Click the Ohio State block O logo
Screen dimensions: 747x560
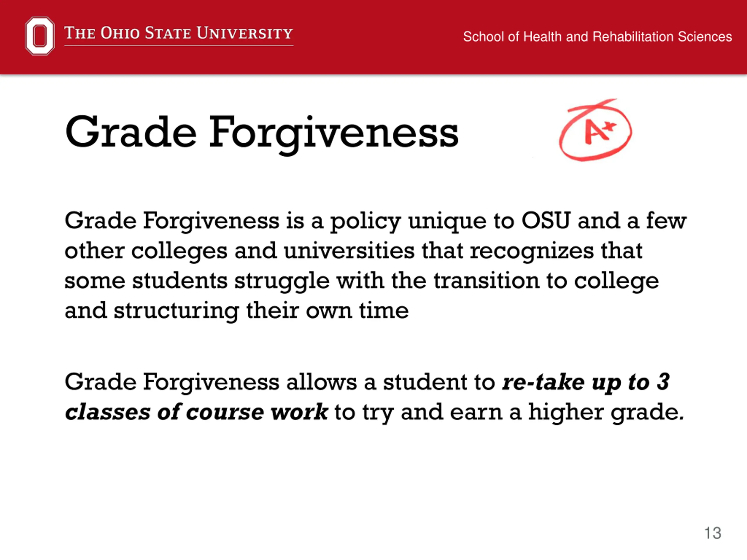tap(40, 36)
